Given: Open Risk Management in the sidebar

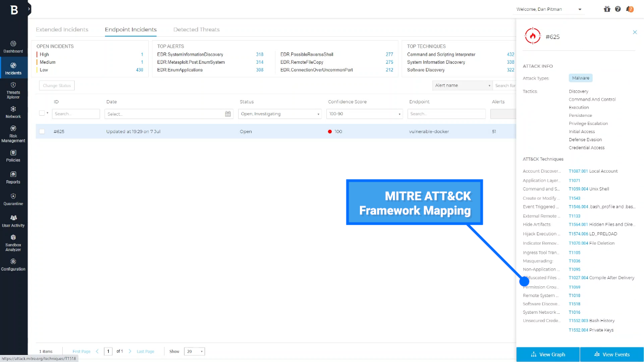Looking at the screenshot, I should click(x=13, y=134).
